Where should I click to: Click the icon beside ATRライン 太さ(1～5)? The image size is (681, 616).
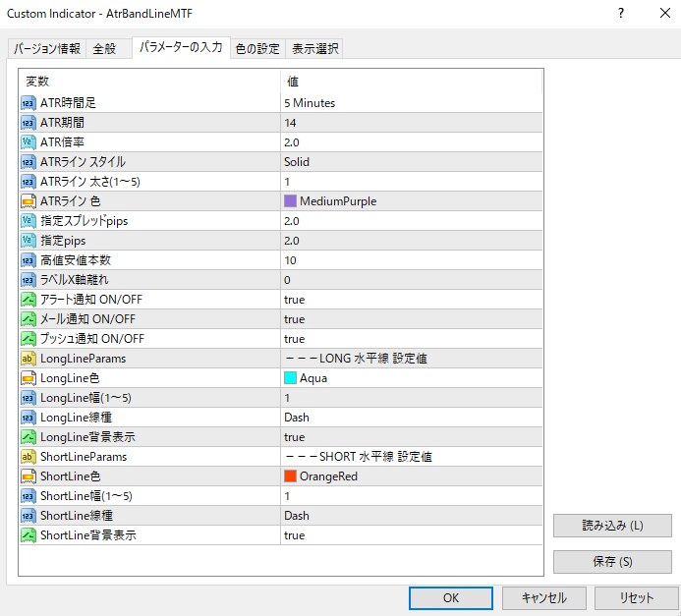click(28, 182)
